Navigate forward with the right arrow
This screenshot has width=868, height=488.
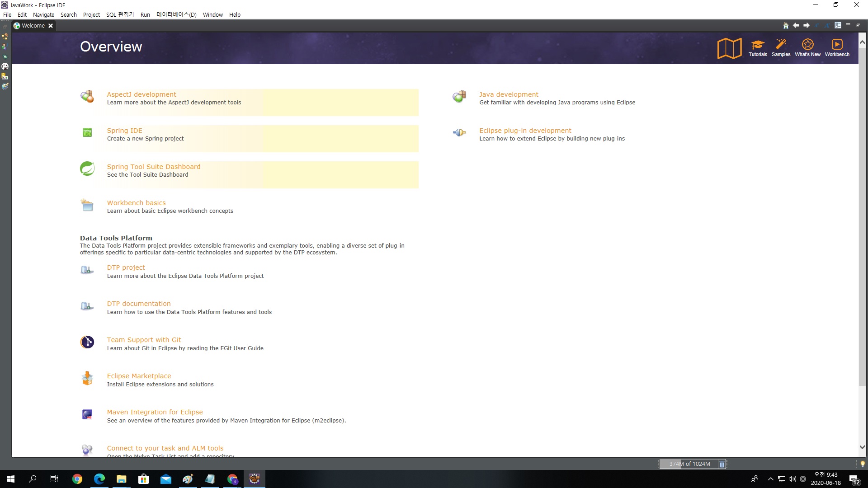click(806, 26)
